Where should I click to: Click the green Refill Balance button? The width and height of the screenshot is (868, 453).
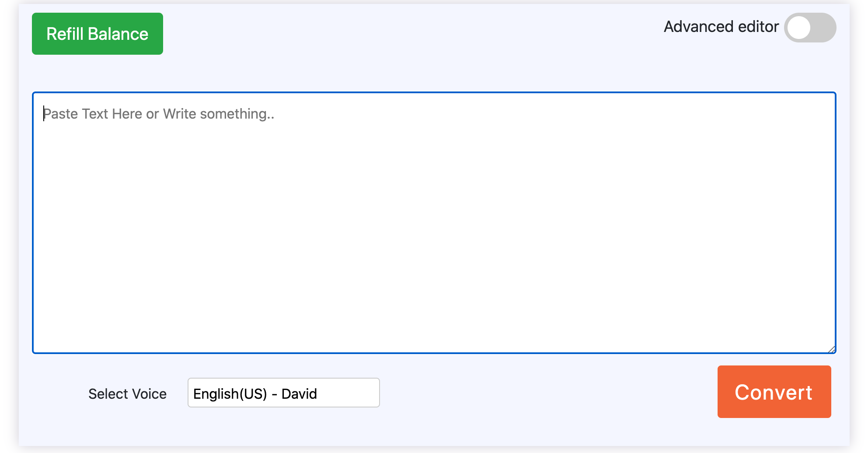click(97, 34)
